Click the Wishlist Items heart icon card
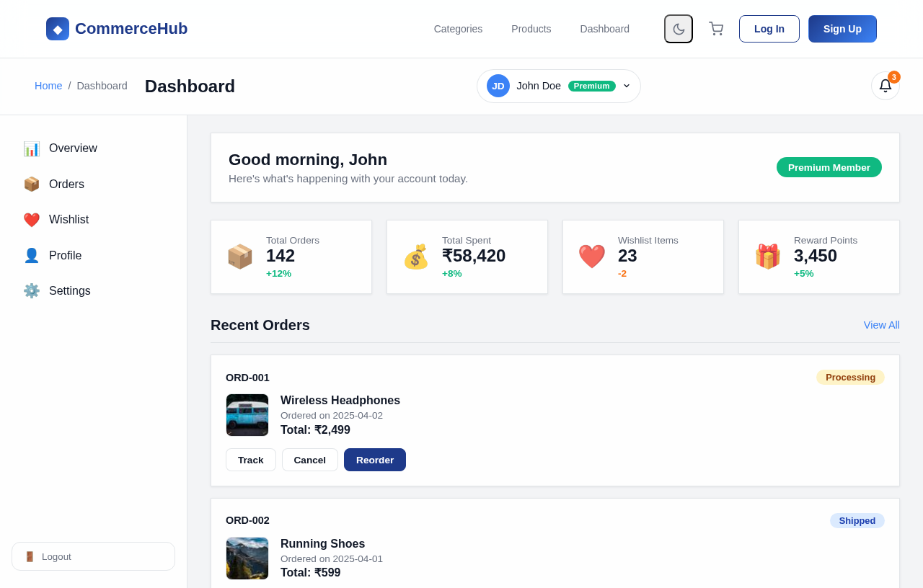 pyautogui.click(x=592, y=257)
